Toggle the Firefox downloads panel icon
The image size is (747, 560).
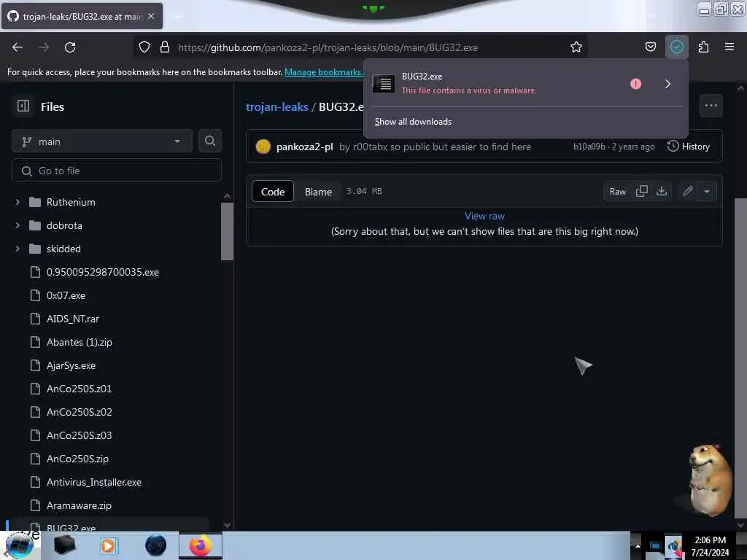tap(676, 47)
